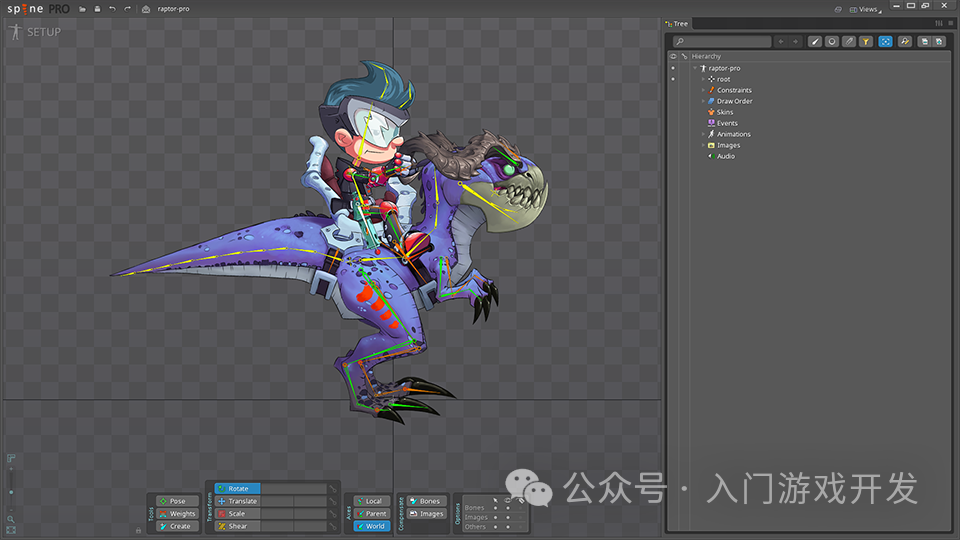
Task: Select the Weights tool
Action: pyautogui.click(x=178, y=514)
